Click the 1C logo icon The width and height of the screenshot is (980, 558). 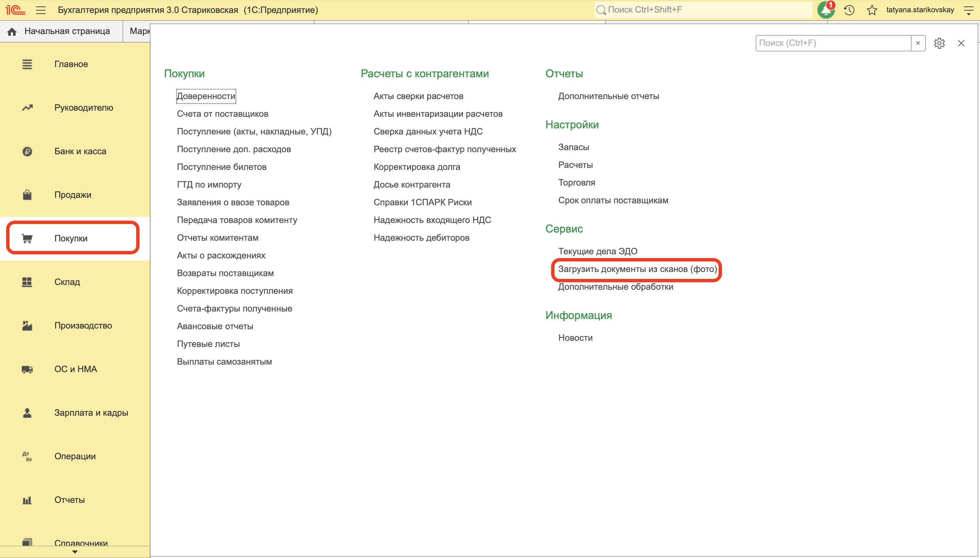tap(15, 10)
